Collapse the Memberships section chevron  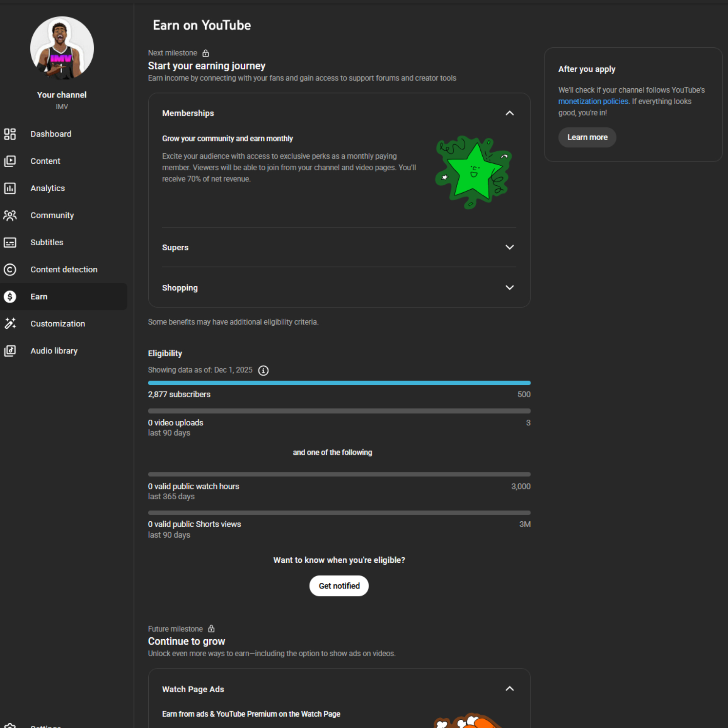(510, 113)
